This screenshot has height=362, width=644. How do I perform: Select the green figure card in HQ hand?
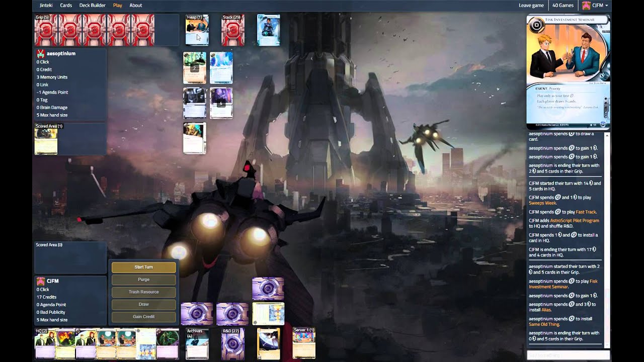(168, 344)
